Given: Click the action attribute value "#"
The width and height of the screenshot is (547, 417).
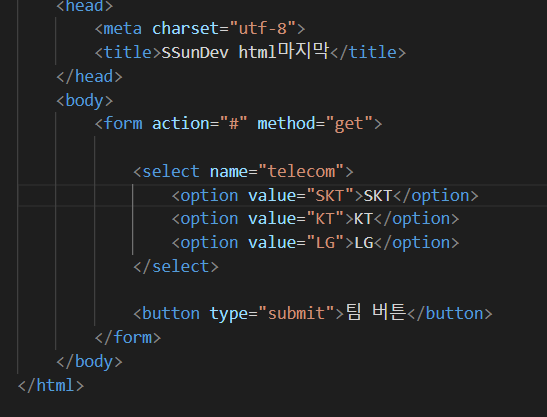Looking at the screenshot, I should point(234,124).
